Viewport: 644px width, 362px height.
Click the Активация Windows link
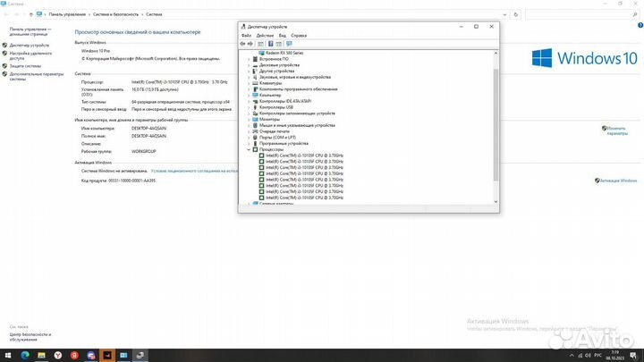point(618,181)
